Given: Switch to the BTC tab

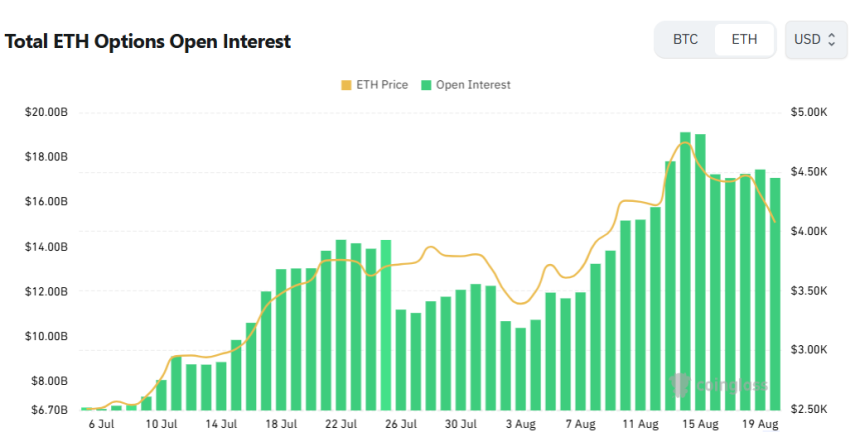Looking at the screenshot, I should 685,40.
